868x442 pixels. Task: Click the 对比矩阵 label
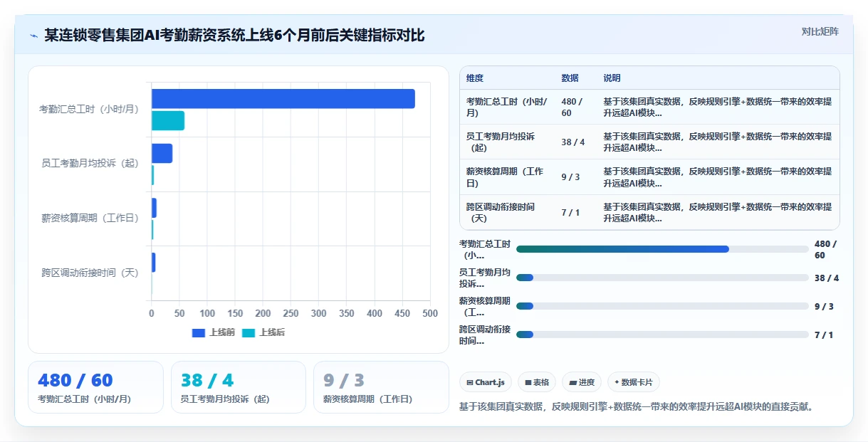coord(820,31)
